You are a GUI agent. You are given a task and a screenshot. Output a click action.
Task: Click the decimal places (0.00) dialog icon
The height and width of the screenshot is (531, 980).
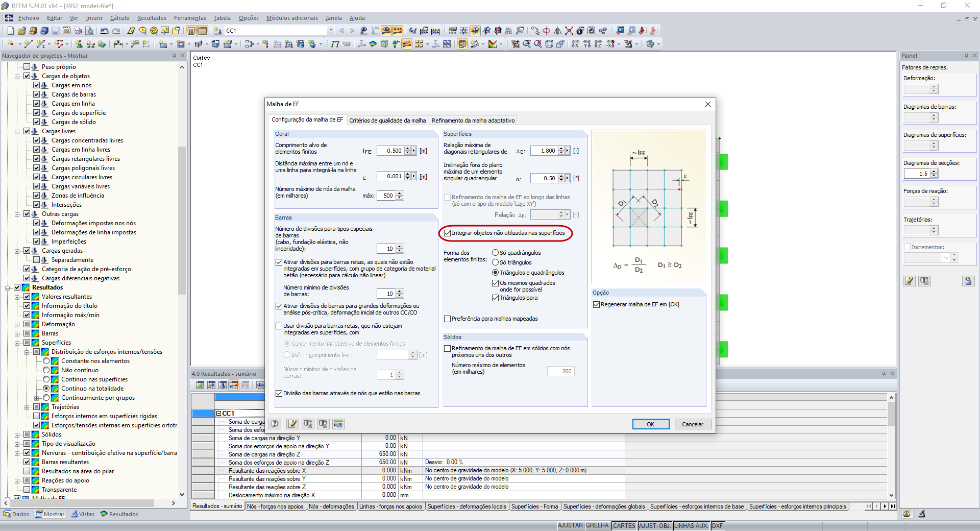coord(338,424)
